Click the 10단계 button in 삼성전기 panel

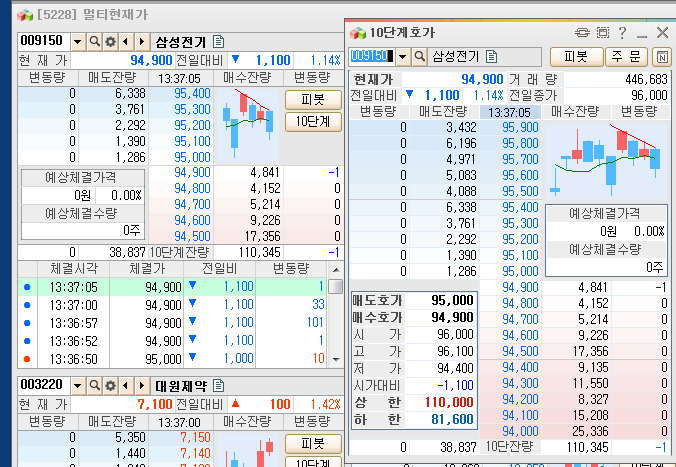313,122
